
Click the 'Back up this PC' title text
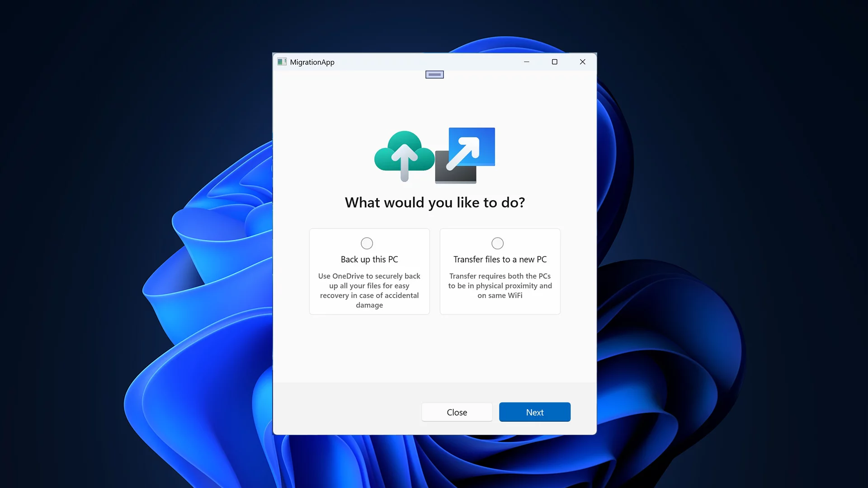(x=369, y=259)
